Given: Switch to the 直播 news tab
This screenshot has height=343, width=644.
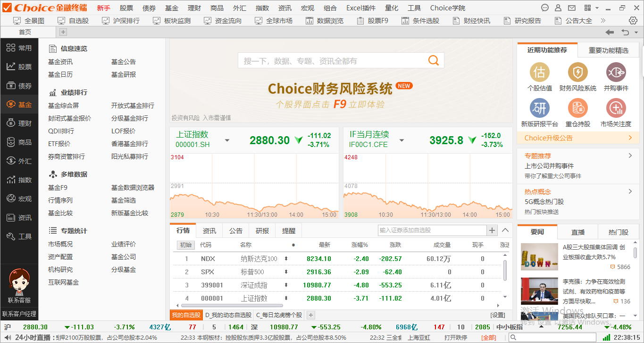Looking at the screenshot, I should [578, 232].
